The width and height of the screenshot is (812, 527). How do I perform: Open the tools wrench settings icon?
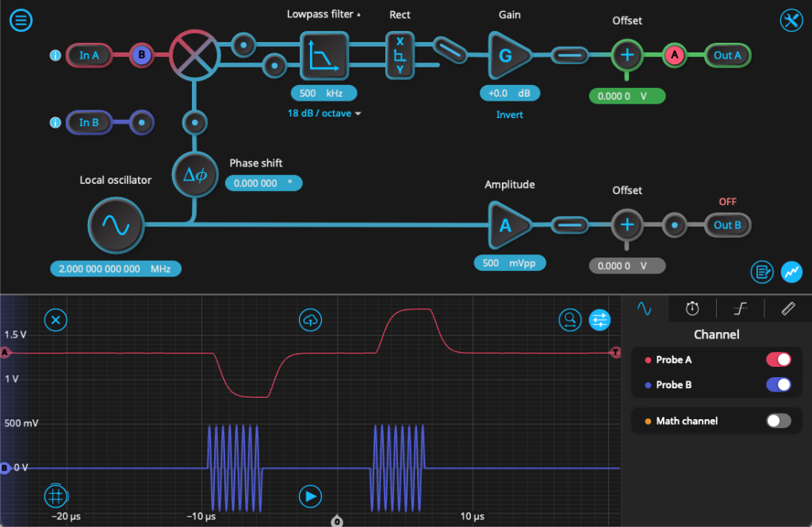click(791, 21)
